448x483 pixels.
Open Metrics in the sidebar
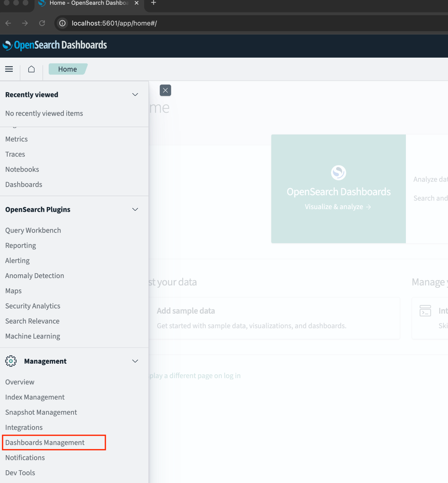[x=17, y=139]
